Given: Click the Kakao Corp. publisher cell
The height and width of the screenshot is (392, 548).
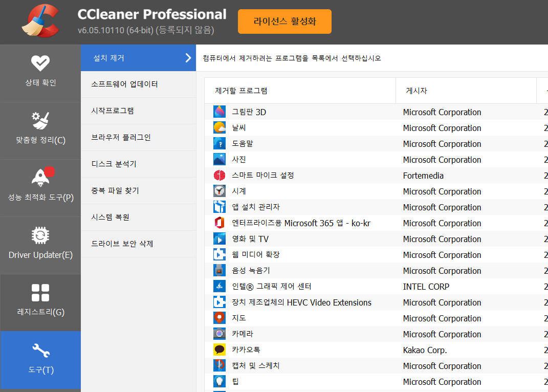Looking at the screenshot, I should (425, 350).
